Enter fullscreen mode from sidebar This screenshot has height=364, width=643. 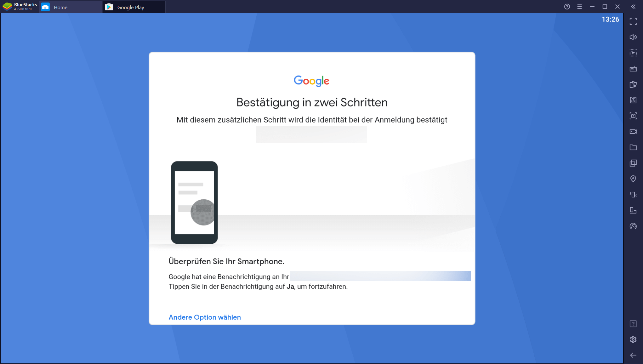coord(633,21)
